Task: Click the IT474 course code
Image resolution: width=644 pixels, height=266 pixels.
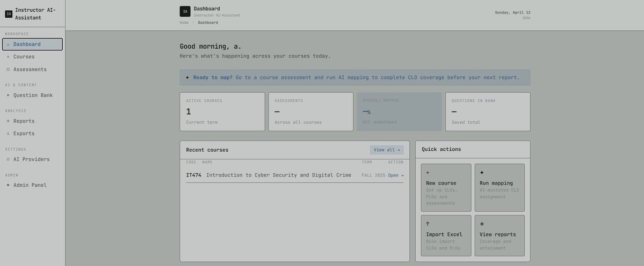Action: [x=193, y=175]
